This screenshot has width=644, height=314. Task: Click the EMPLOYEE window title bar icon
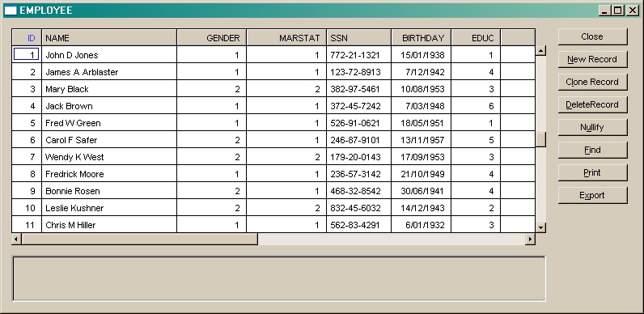11,11
